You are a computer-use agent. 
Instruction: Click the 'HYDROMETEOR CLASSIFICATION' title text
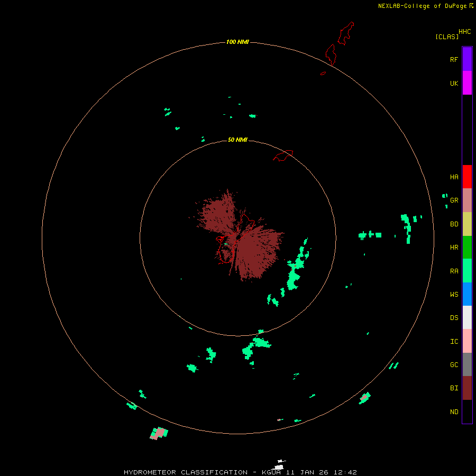tap(186, 472)
